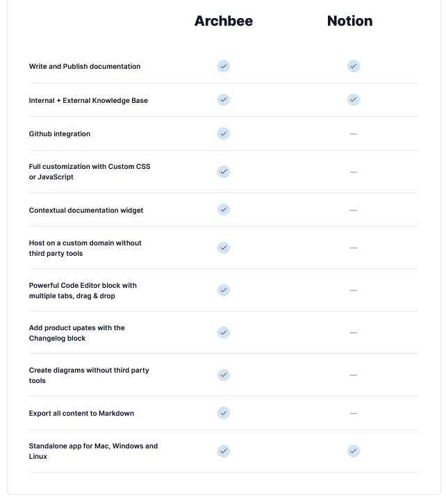Click Archbee checkmark for Full customization with CSS
The height and width of the screenshot is (504, 446).
coord(224,171)
